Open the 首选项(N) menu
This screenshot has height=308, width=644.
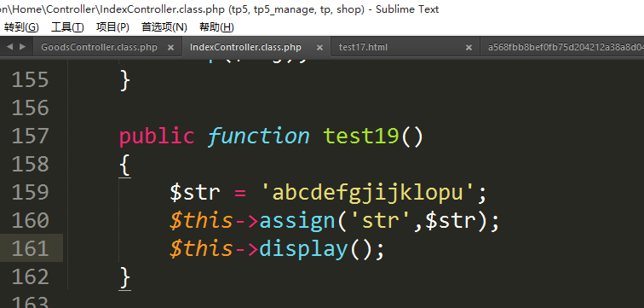click(x=164, y=27)
